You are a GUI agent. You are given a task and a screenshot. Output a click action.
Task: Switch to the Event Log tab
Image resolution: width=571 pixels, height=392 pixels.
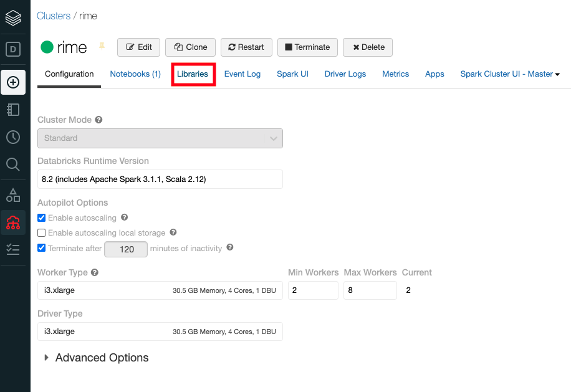[x=242, y=74]
